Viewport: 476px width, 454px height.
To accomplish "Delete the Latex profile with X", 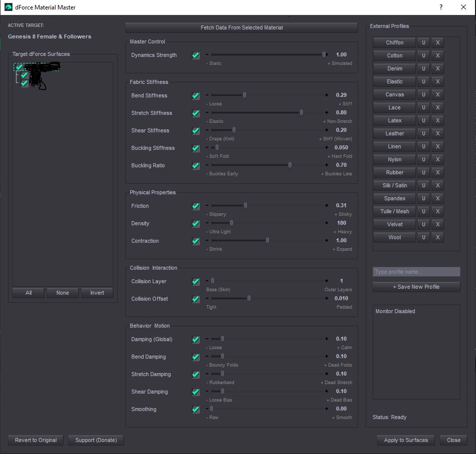I will click(438, 120).
